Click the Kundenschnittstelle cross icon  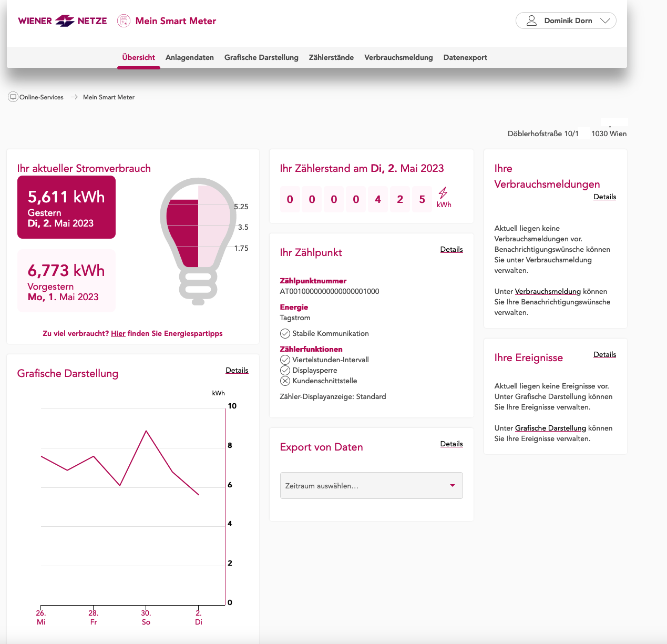285,381
